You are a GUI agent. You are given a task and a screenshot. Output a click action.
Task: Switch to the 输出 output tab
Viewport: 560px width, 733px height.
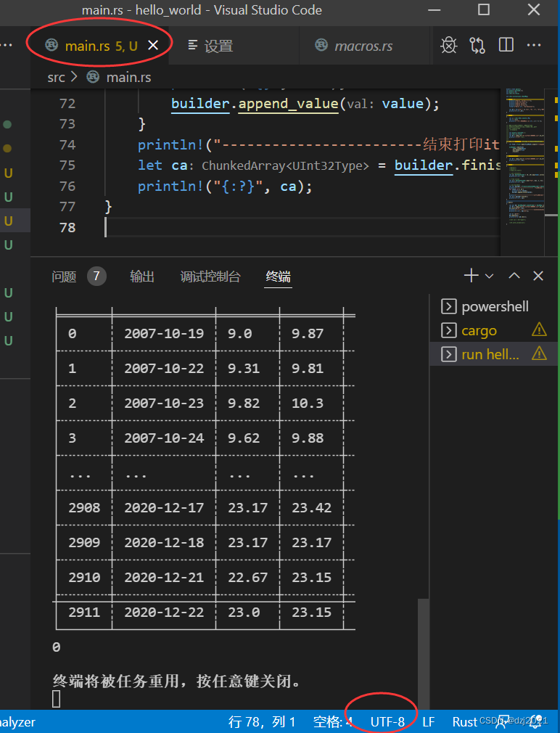pos(142,277)
